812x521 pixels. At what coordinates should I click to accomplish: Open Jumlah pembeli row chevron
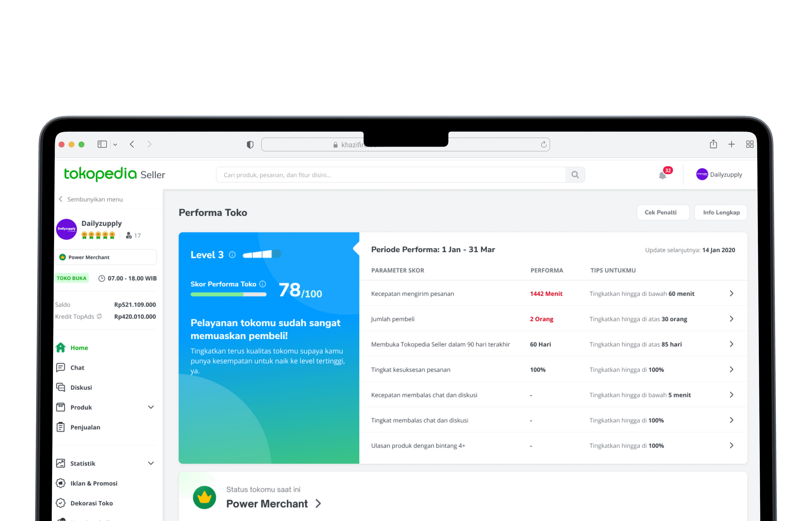pos(731,319)
